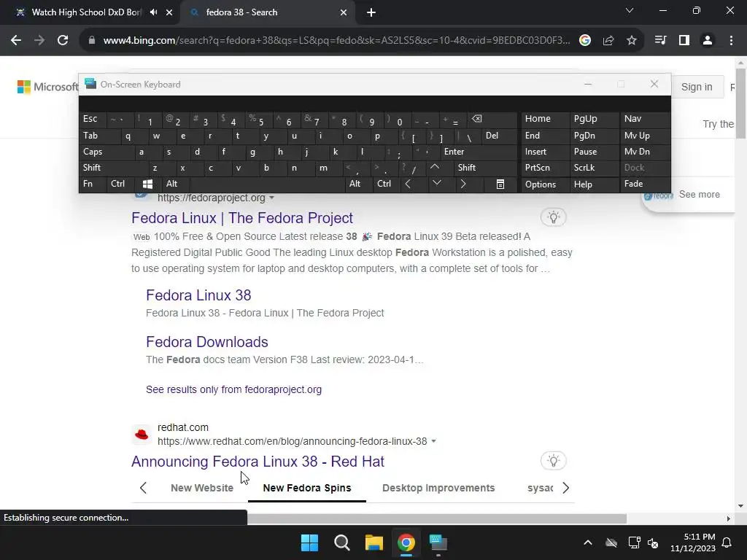Viewport: 747px width, 560px height.
Task: Open a new tab with plus button
Action: tap(371, 12)
